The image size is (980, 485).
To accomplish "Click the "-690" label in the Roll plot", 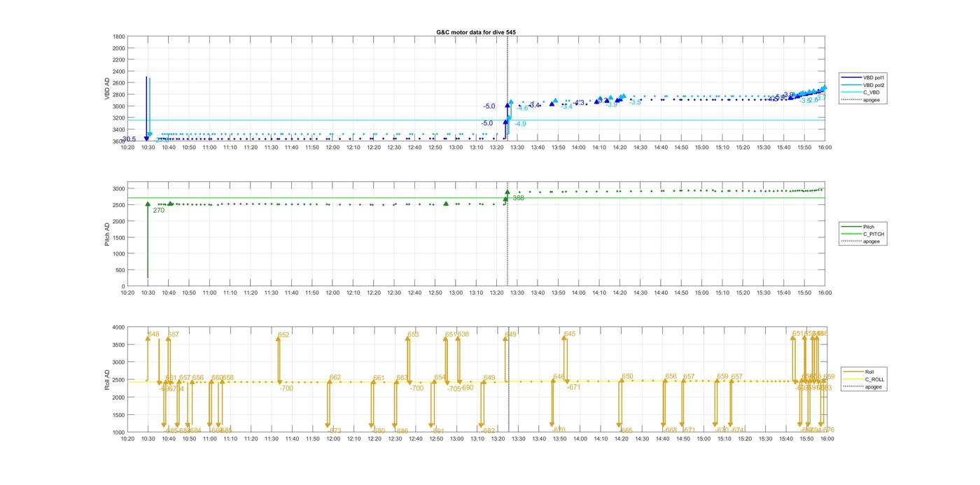I will point(466,388).
